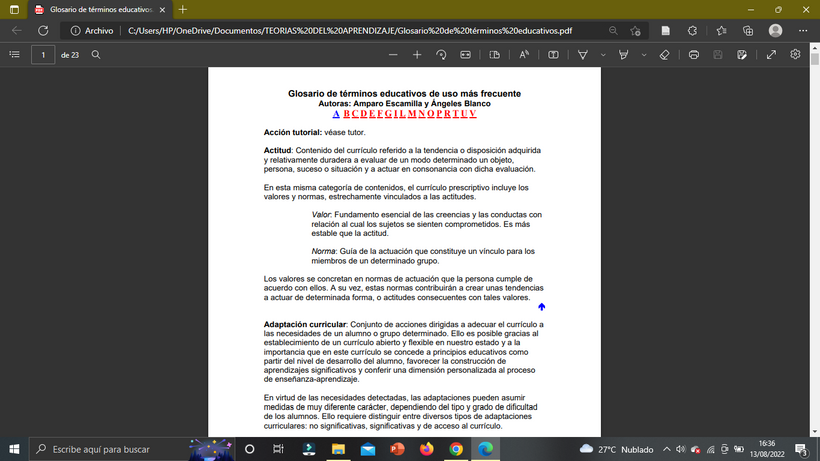Jump to letter P in glossary index
This screenshot has width=820, height=461.
click(x=439, y=113)
